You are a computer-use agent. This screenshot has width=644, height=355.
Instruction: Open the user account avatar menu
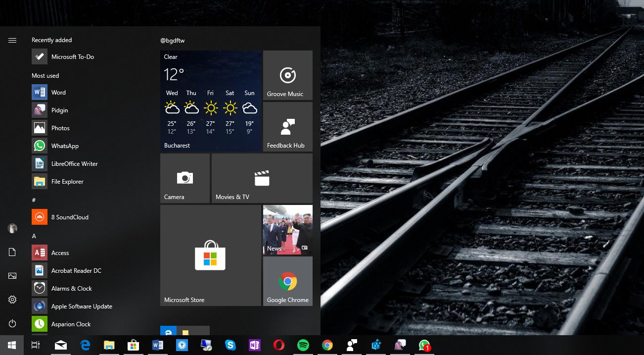[12, 228]
